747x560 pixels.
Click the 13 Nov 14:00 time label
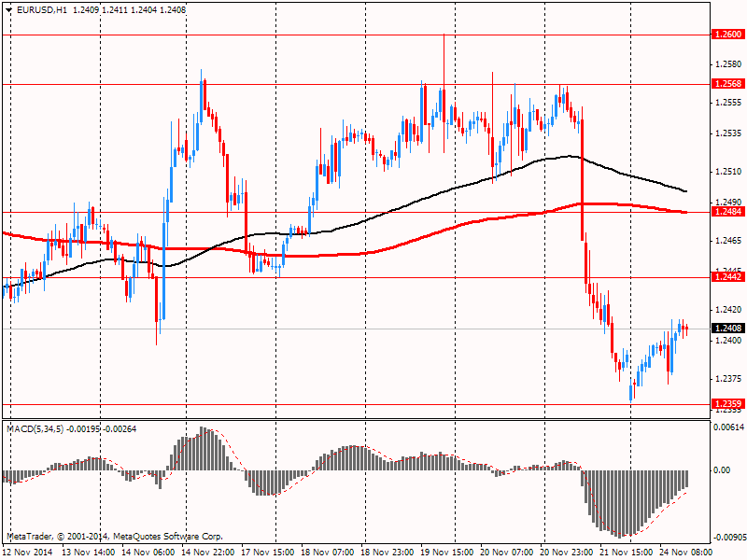89,553
